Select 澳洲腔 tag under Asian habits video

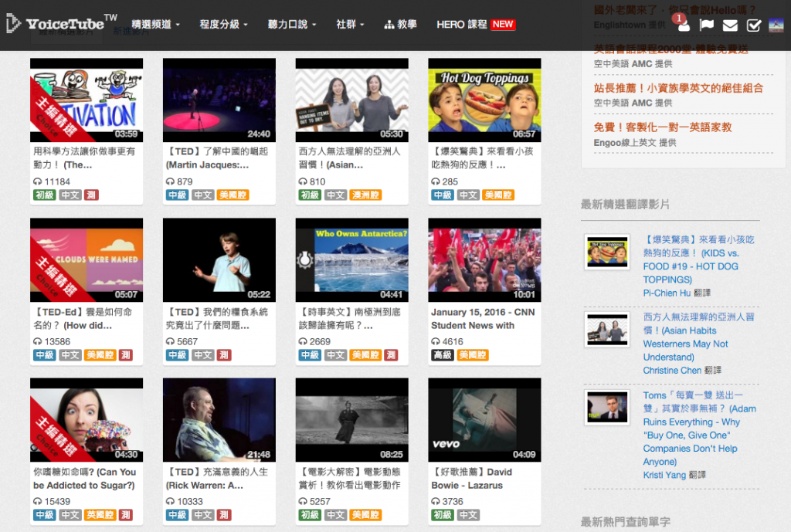[365, 195]
